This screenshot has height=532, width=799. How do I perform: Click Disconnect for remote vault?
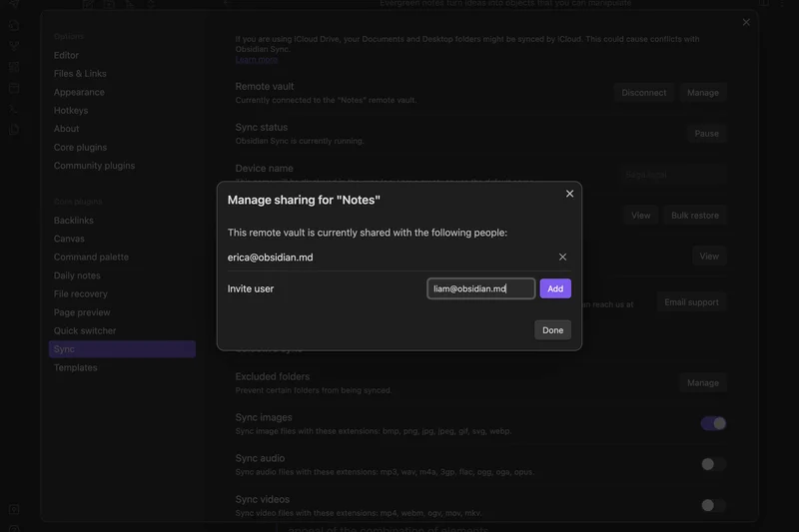tap(643, 93)
